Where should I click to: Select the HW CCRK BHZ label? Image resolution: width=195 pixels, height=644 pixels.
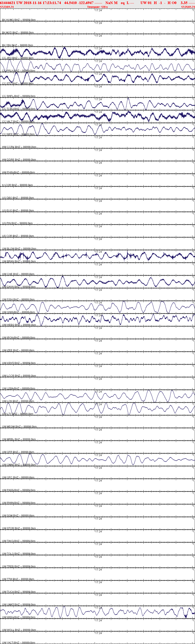[19, 147]
